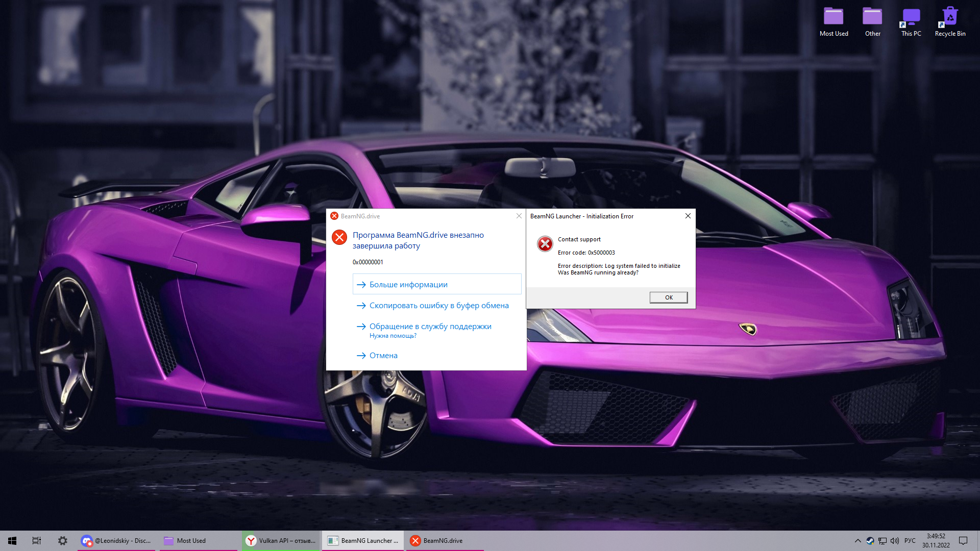Viewport: 980px width, 551px height.
Task: Open network status tray icon
Action: (x=883, y=541)
